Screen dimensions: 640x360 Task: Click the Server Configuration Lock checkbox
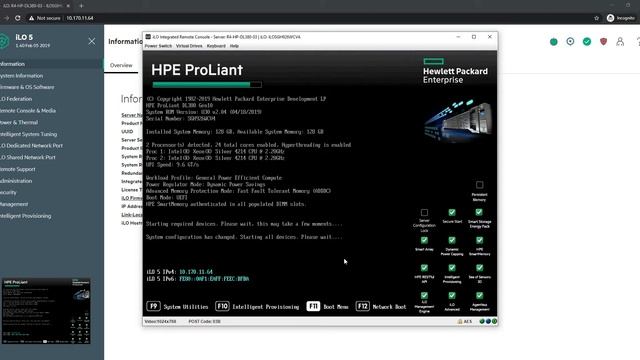click(x=424, y=213)
